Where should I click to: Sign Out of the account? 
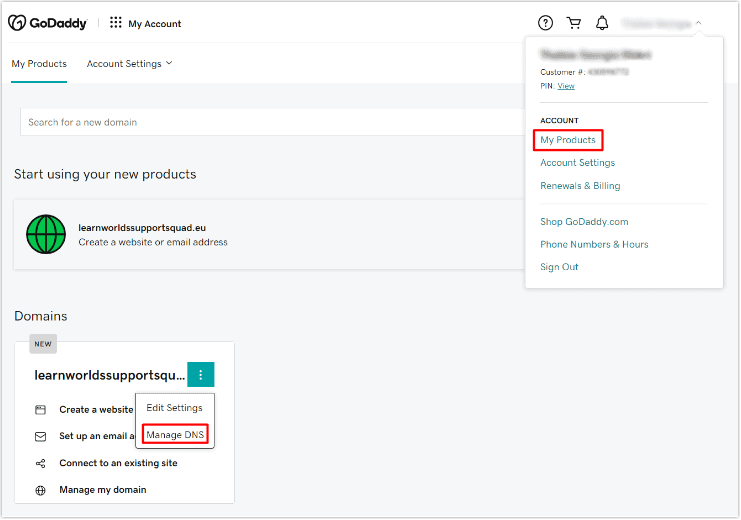559,267
